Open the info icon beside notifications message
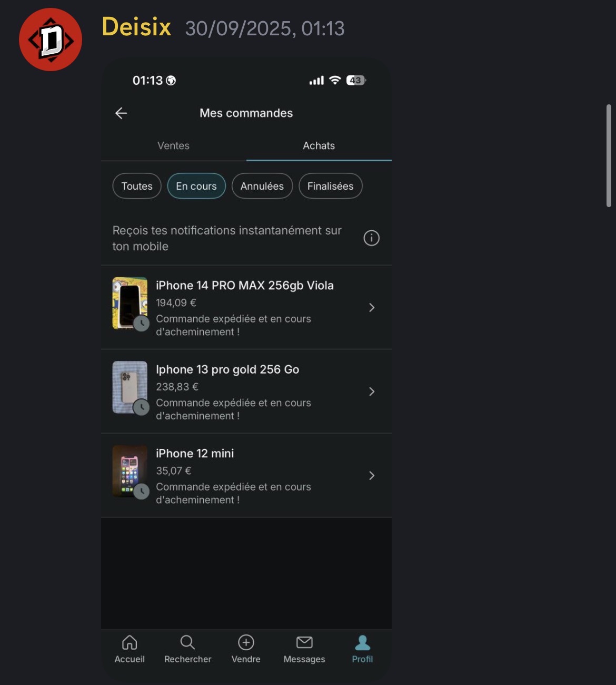Viewport: 616px width, 685px height. point(372,238)
